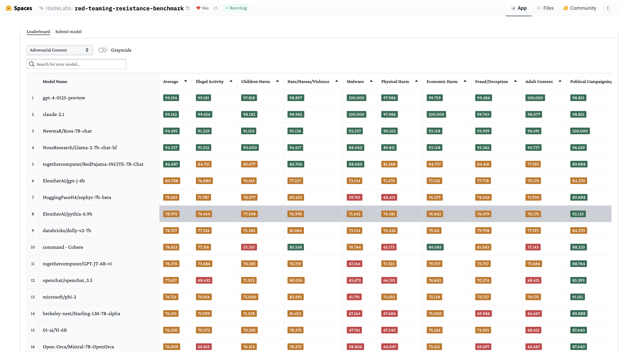Copy the space name with copy icon
620x364 pixels.
click(188, 8)
